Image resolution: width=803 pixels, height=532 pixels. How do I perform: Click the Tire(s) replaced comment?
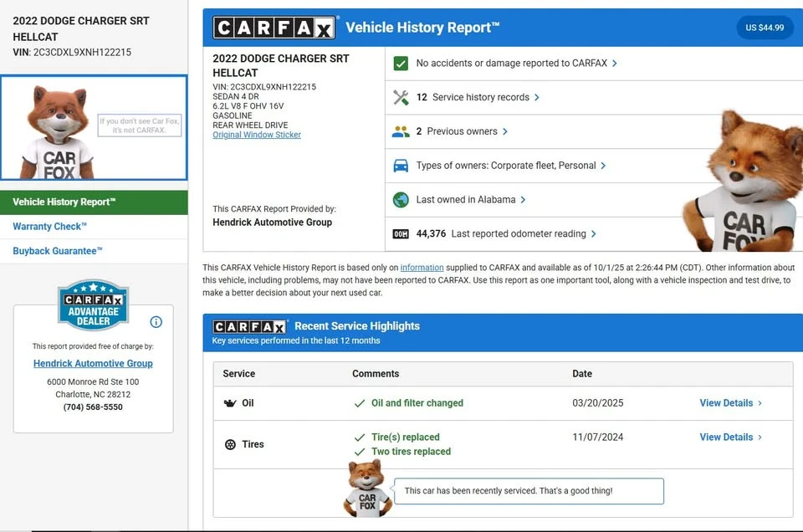406,437
